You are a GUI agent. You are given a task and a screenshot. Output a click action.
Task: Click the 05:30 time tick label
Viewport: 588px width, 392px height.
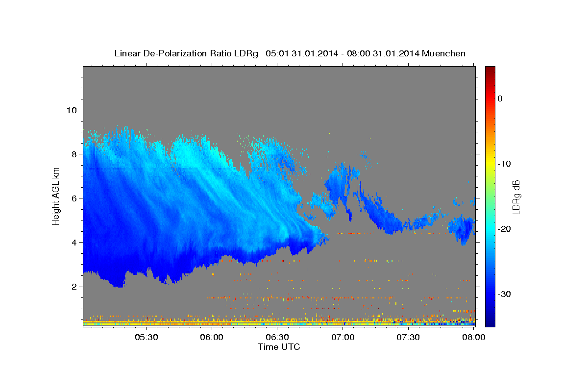[x=147, y=337]
